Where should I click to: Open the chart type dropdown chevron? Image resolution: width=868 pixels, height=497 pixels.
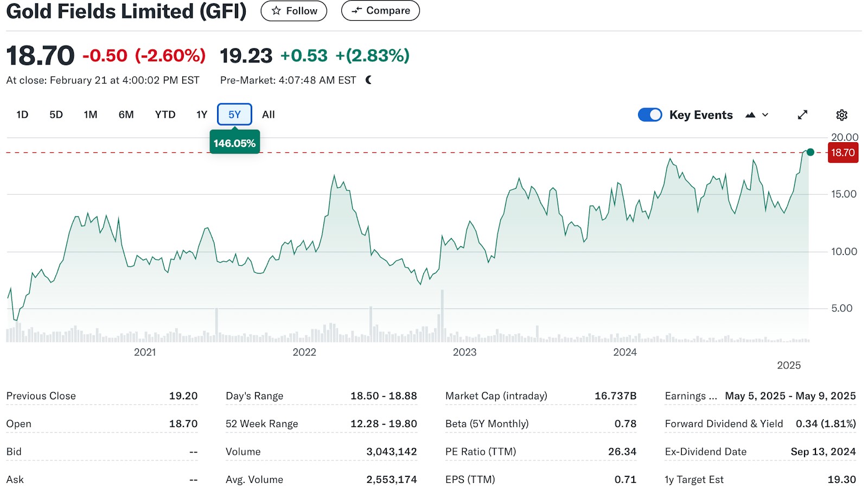point(765,114)
